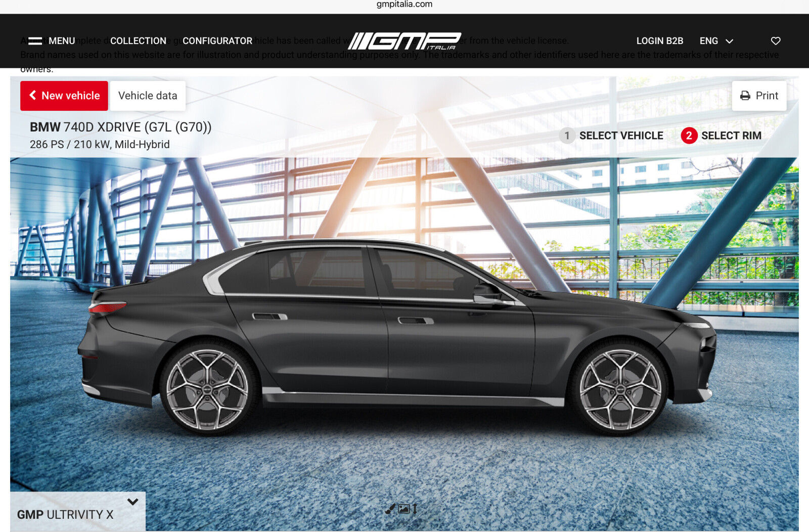Screen dimensions: 809x532
Task: Click the paintbrush car color icon
Action: pos(390,509)
